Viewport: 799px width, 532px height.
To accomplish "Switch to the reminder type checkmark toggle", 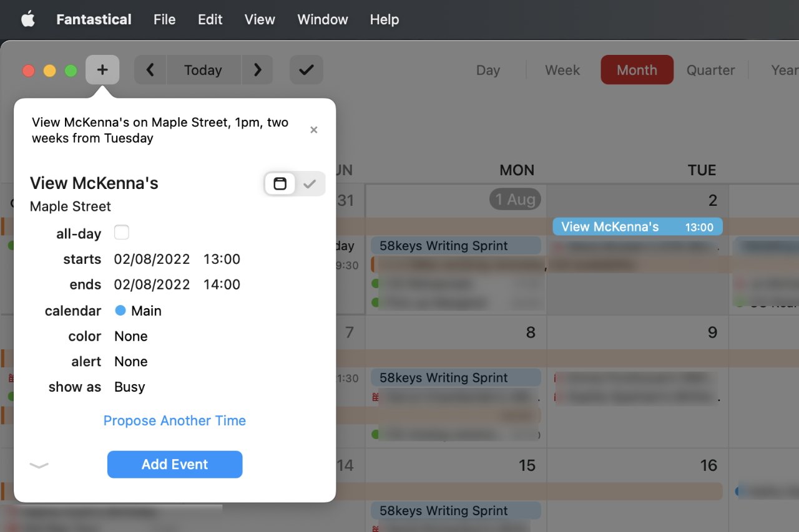I will coord(310,183).
